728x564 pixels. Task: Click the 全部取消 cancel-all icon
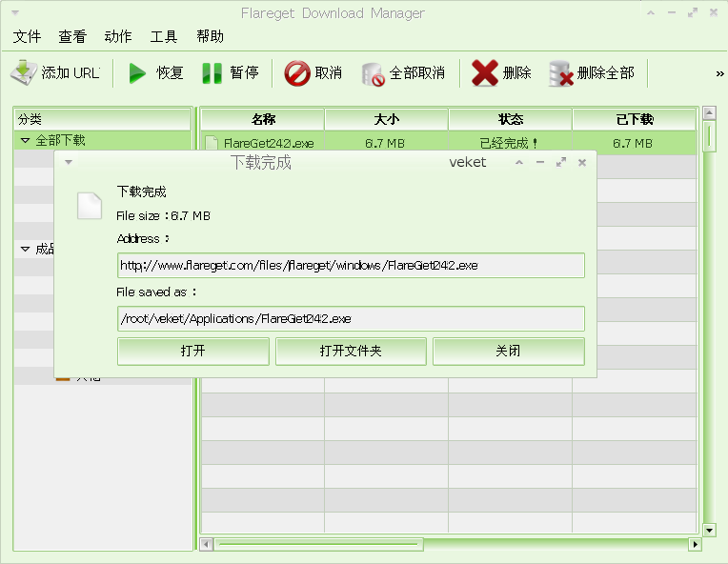[x=374, y=74]
